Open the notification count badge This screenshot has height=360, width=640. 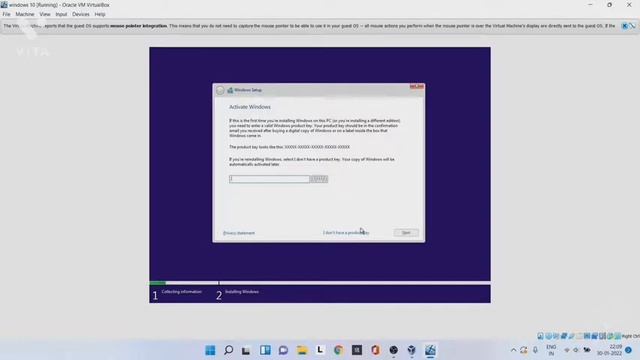[629, 350]
